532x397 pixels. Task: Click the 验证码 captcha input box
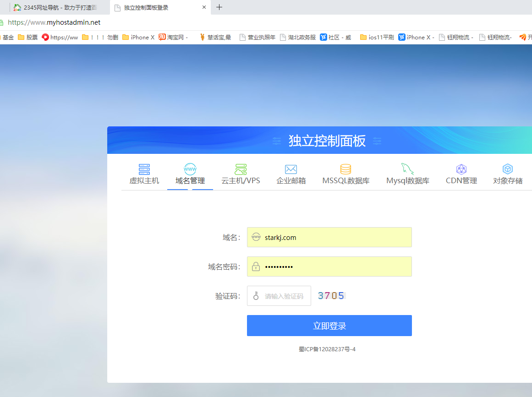(284, 296)
